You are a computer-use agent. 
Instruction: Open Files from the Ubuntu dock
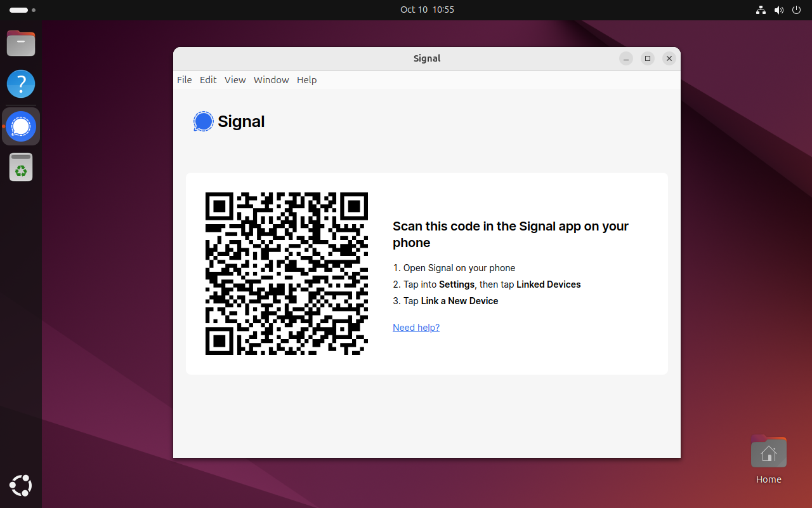tap(21, 44)
